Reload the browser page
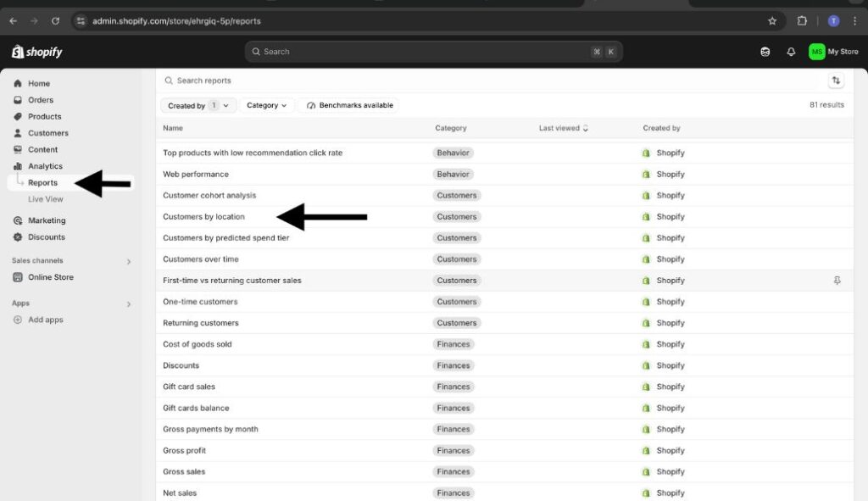This screenshot has width=868, height=501. click(x=55, y=21)
